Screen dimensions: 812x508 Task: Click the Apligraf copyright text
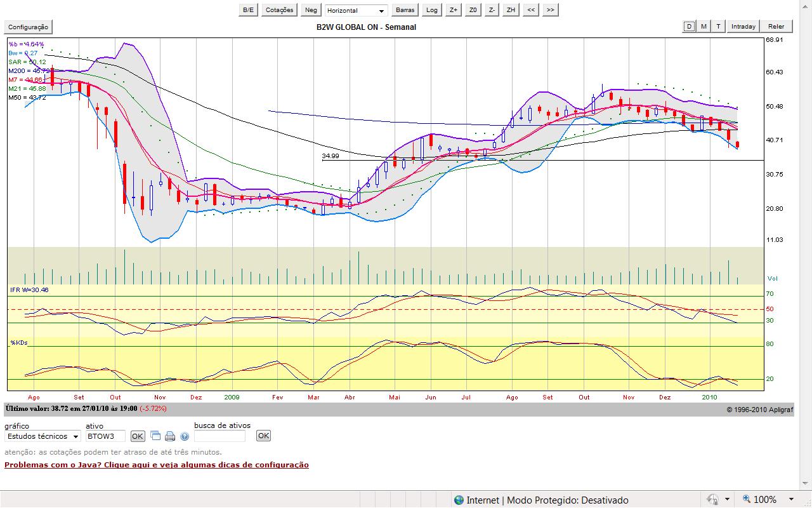tap(760, 410)
